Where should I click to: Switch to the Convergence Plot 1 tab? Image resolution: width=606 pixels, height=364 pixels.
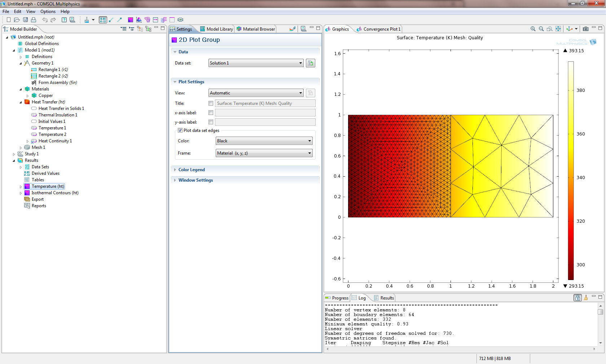pyautogui.click(x=382, y=29)
